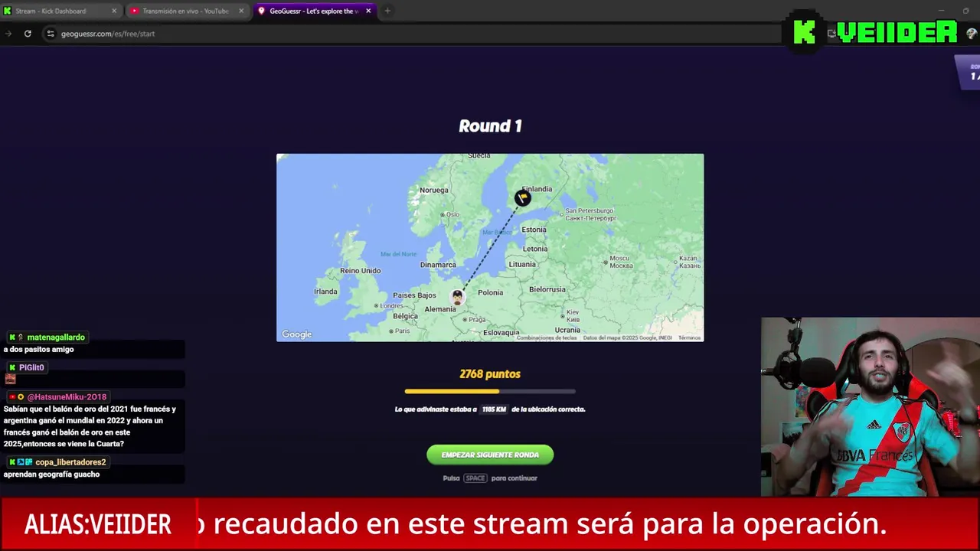
Task: Click the streamer webcam overlay
Action: [871, 407]
